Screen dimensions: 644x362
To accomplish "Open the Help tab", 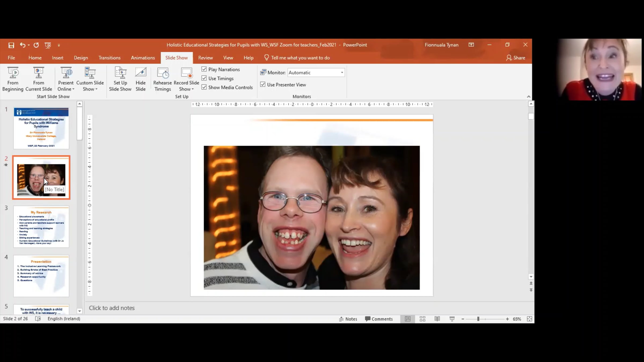I will pos(248,58).
